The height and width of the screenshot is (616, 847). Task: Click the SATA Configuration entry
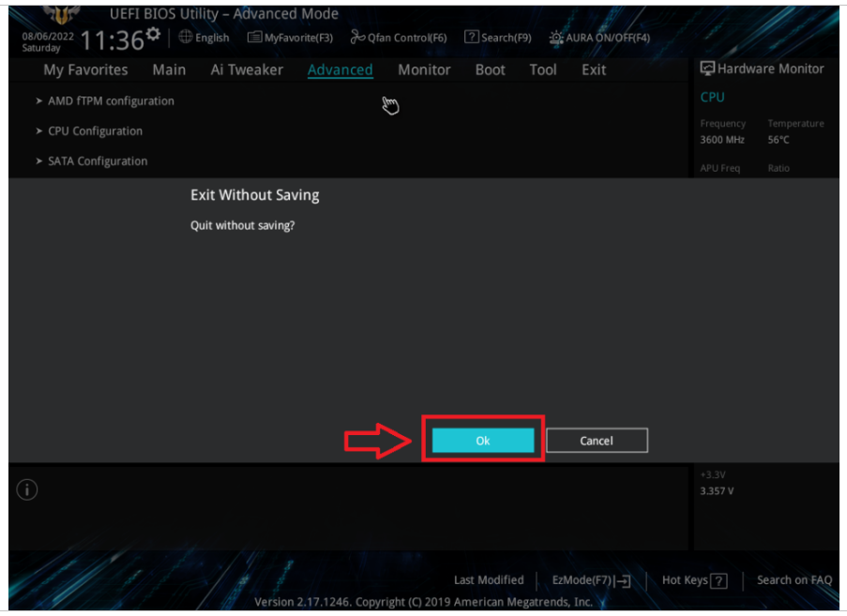(98, 161)
